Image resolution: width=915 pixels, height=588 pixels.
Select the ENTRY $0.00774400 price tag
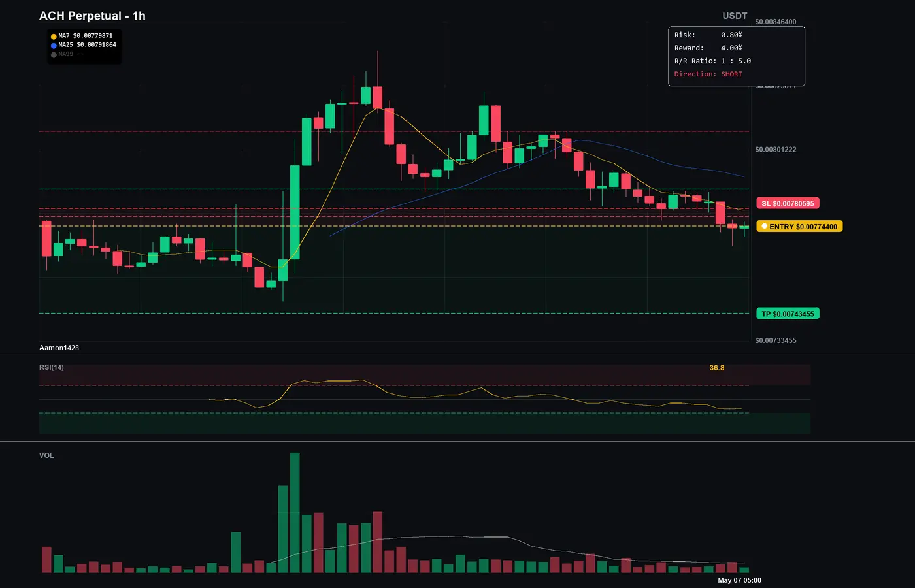pos(799,227)
